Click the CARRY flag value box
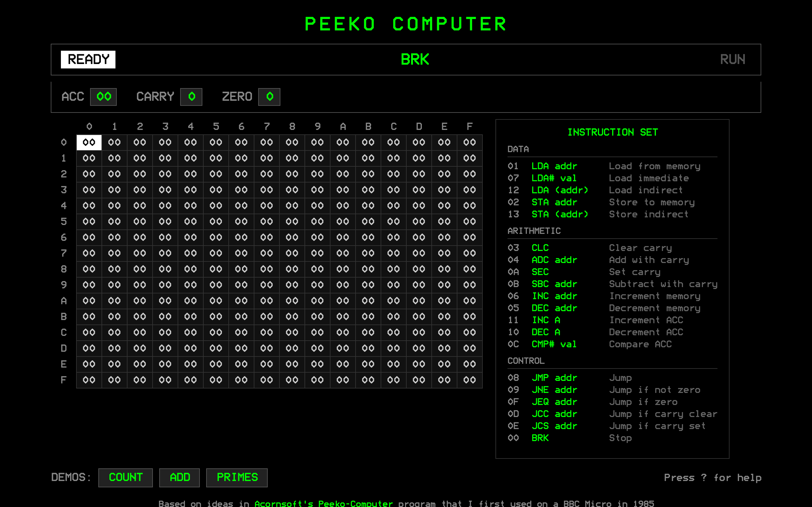 coord(191,96)
